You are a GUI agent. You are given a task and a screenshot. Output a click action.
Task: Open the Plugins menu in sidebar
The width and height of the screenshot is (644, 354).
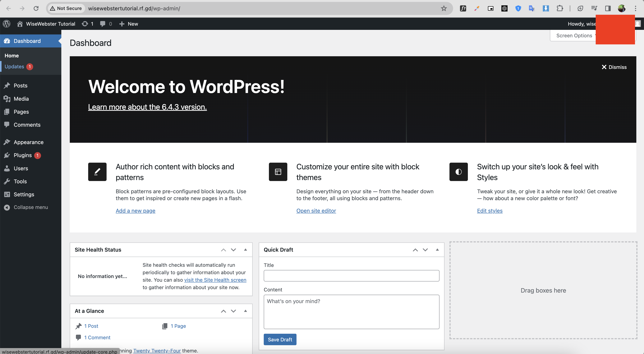[22, 155]
